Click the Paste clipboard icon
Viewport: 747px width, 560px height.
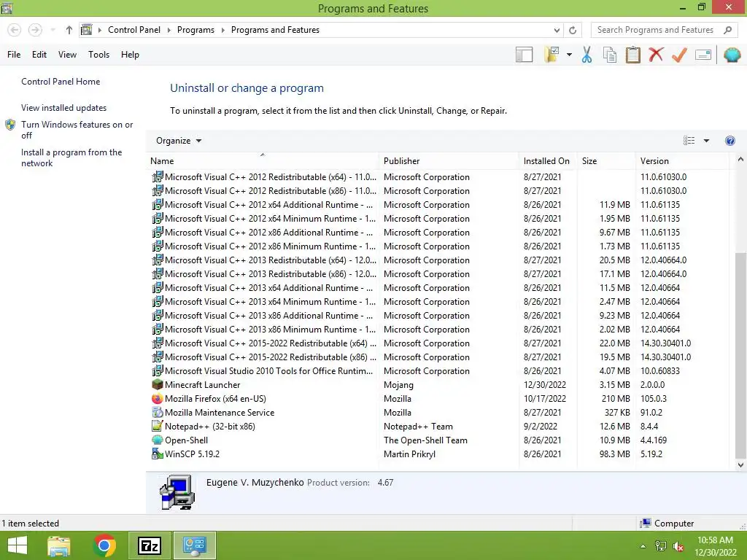633,55
